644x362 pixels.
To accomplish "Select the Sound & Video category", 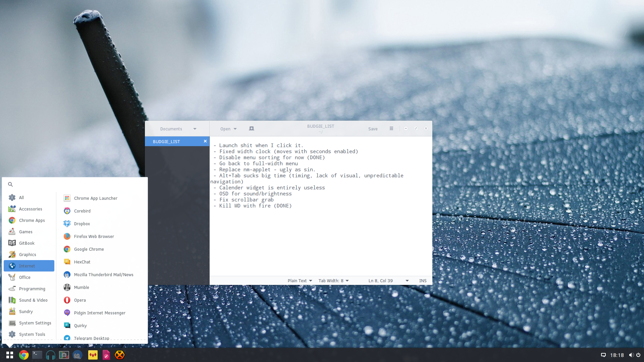I will [29, 300].
